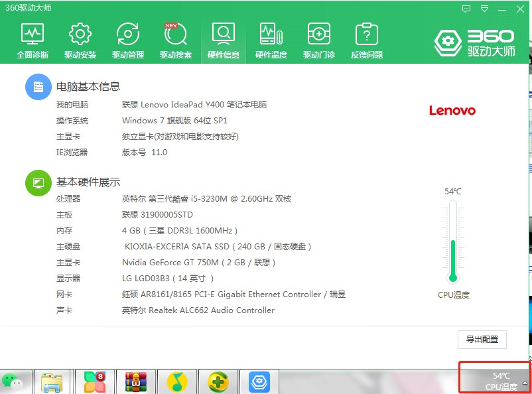532x394 pixels.
Task: Open the 360 green plus icon in taskbar
Action: pyautogui.click(x=218, y=382)
